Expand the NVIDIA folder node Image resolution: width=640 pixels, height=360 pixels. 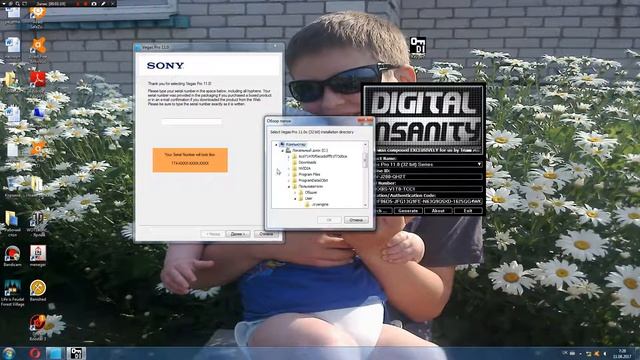(x=289, y=168)
